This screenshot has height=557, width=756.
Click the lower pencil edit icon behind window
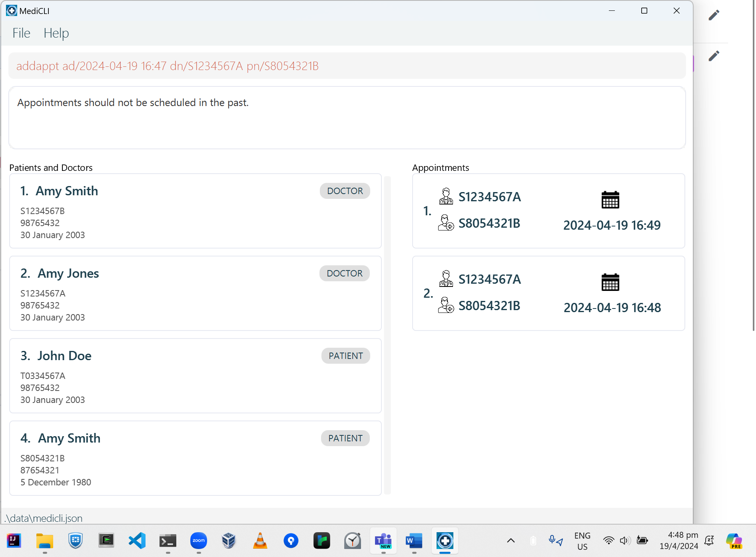(x=714, y=56)
